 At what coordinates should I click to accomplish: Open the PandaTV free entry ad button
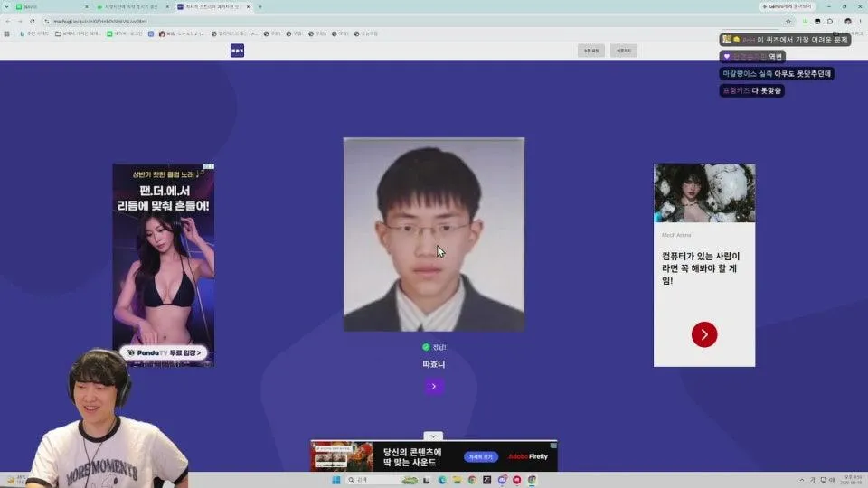pos(164,352)
